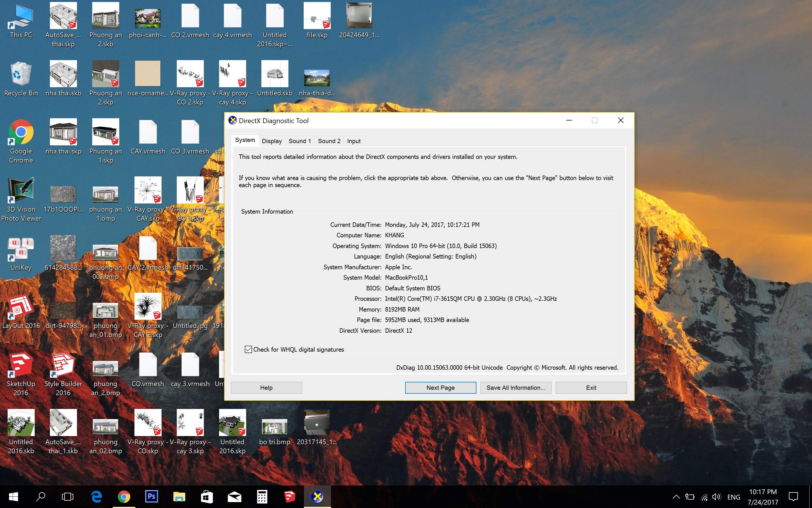Select cay 4.vrmesh file icon
This screenshot has height=508, width=812.
pyautogui.click(x=232, y=21)
